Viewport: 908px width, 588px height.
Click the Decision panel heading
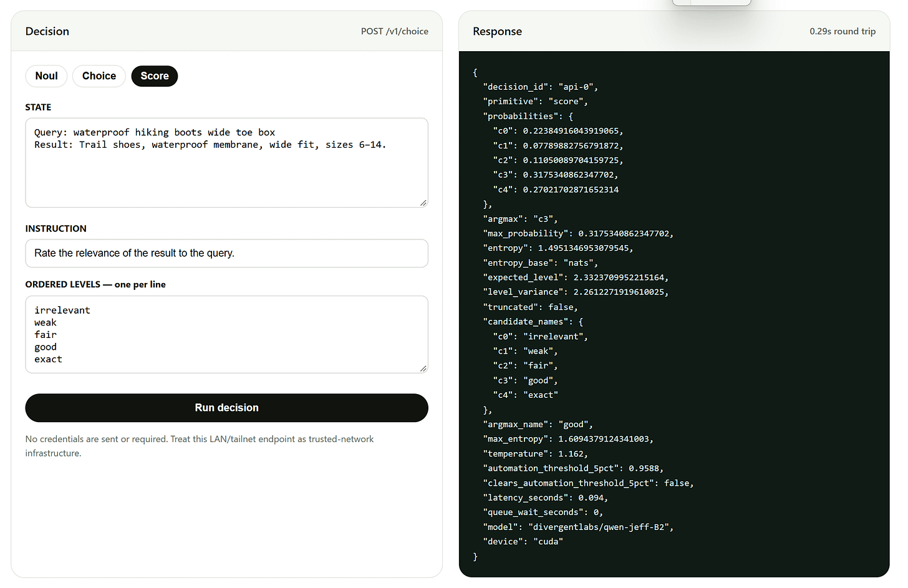(x=47, y=31)
